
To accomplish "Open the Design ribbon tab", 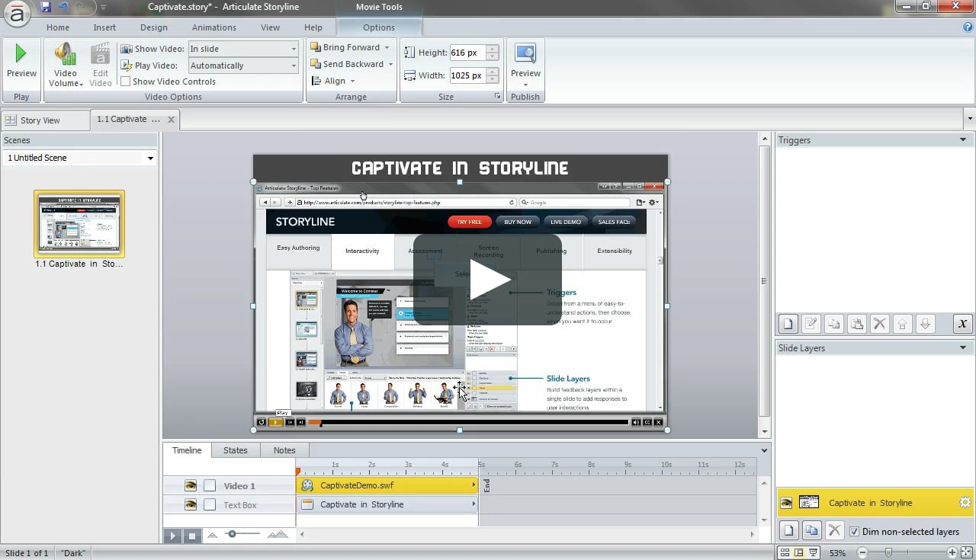I will (x=153, y=27).
